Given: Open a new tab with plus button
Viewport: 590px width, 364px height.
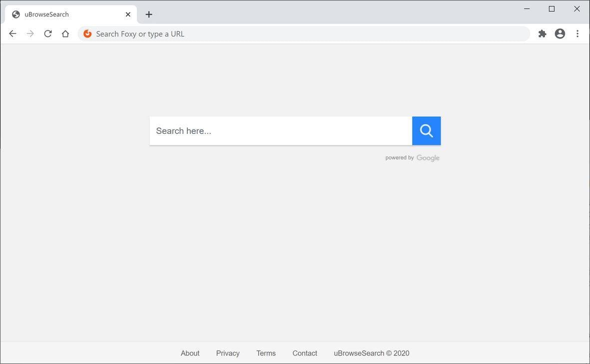Looking at the screenshot, I should [x=149, y=14].
